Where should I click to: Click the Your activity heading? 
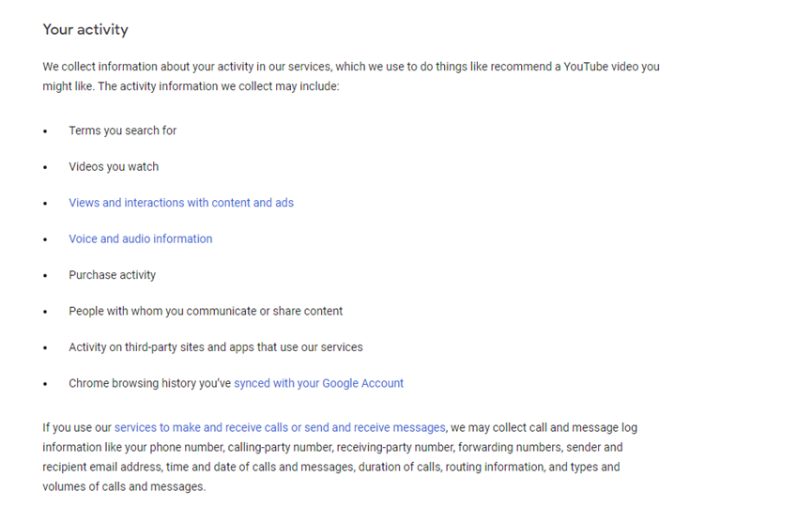pyautogui.click(x=85, y=29)
